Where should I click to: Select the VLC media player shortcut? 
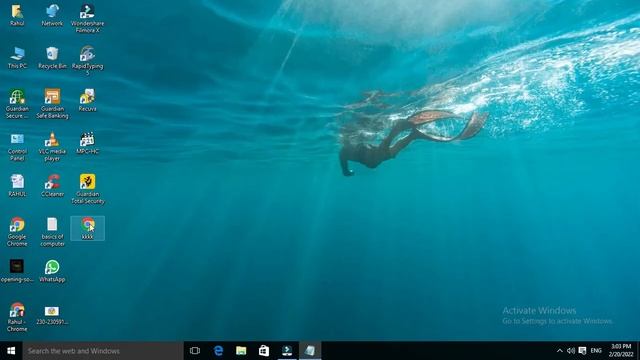[52, 147]
